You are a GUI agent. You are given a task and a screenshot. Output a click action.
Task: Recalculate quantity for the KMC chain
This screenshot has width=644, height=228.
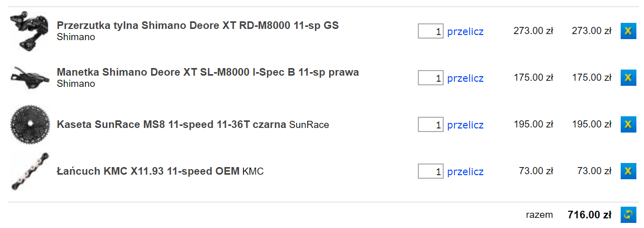coord(465,172)
